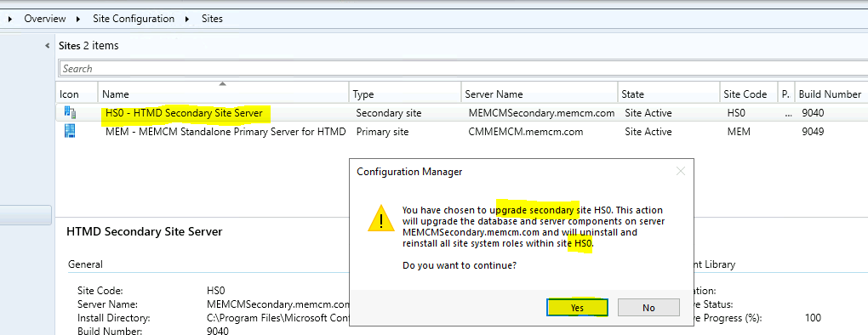Click the Primary site type cell
This screenshot has height=335, width=868.
pos(382,132)
